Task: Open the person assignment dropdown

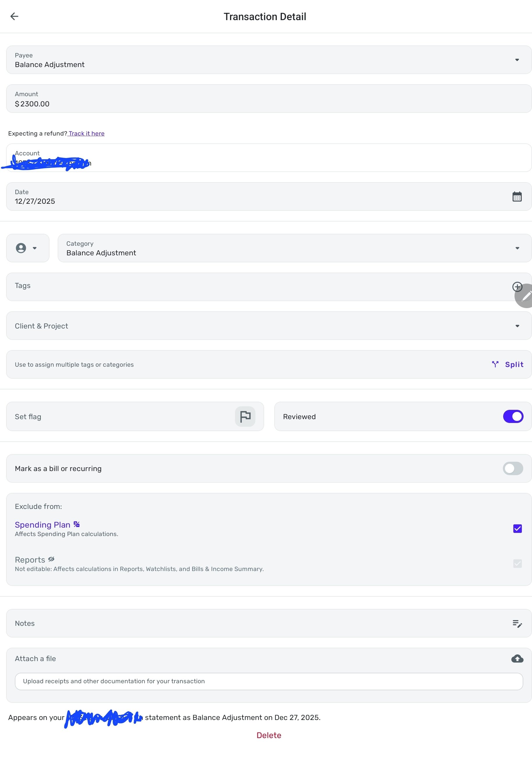Action: pos(28,248)
